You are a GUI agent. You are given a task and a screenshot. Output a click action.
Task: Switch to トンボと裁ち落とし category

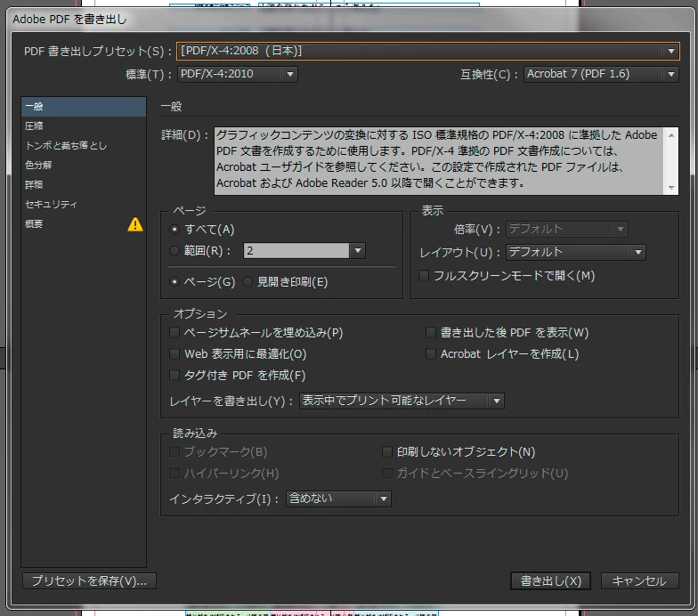84,146
